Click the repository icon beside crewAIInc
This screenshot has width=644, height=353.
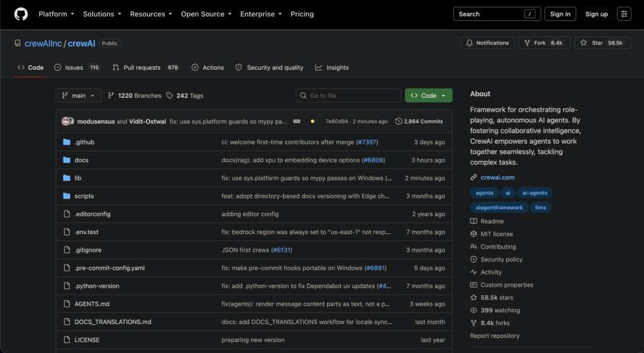pyautogui.click(x=17, y=43)
